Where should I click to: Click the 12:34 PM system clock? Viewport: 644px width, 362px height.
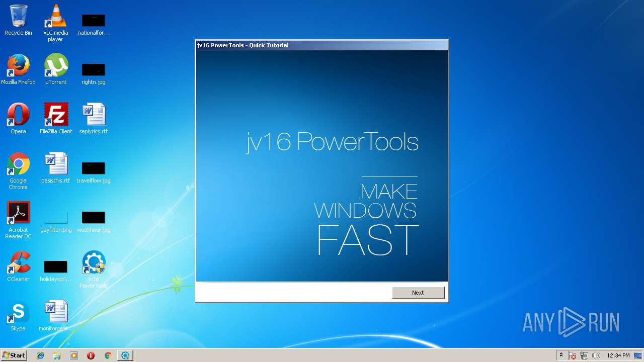tap(618, 355)
